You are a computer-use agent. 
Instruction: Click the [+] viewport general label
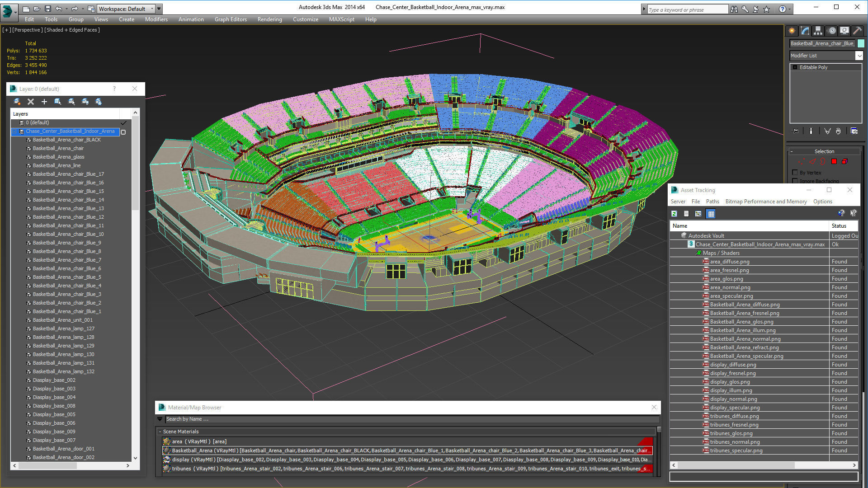(x=6, y=30)
